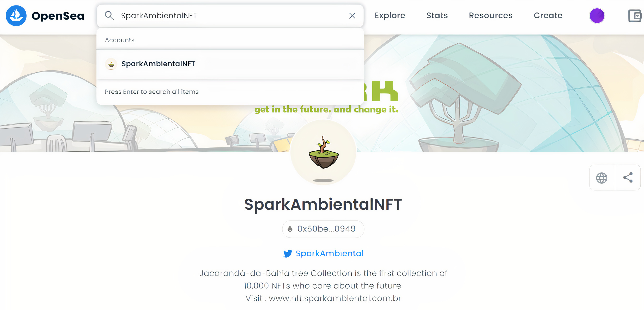Open the Stats menu

pyautogui.click(x=437, y=16)
